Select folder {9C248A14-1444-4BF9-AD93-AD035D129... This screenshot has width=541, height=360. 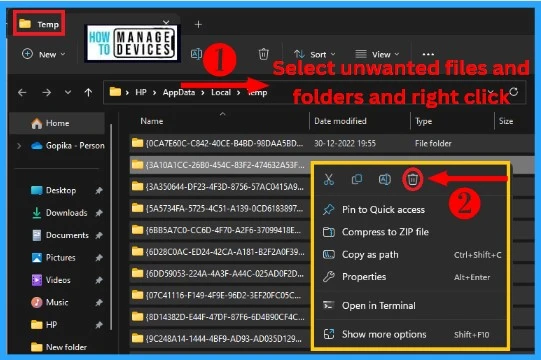click(x=220, y=339)
